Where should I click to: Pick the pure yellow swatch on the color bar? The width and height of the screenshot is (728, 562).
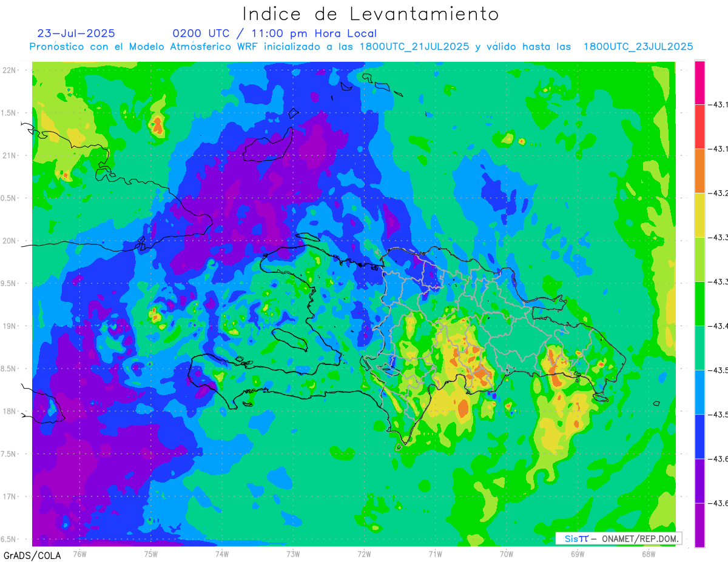[x=699, y=215]
